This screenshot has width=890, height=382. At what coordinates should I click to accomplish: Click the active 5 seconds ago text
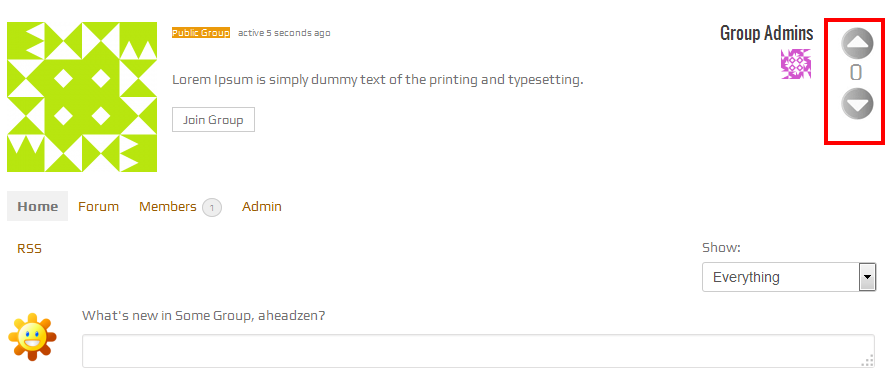[284, 33]
